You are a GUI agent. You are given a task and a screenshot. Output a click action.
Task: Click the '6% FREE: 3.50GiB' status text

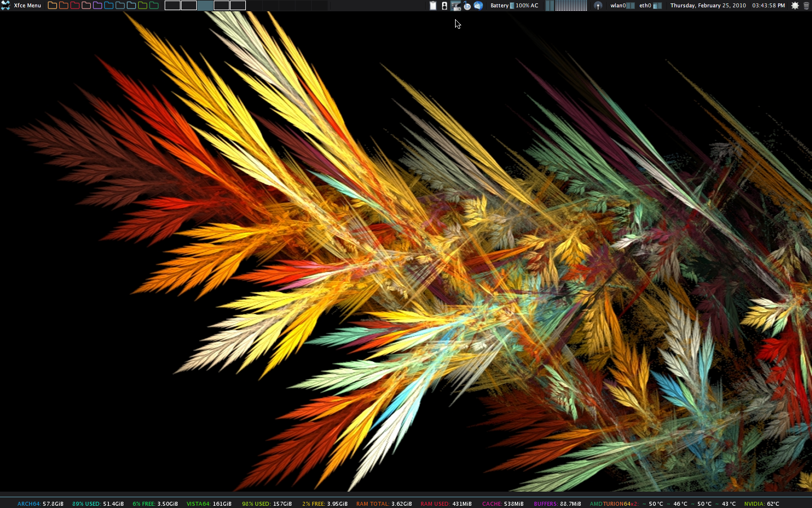point(155,503)
